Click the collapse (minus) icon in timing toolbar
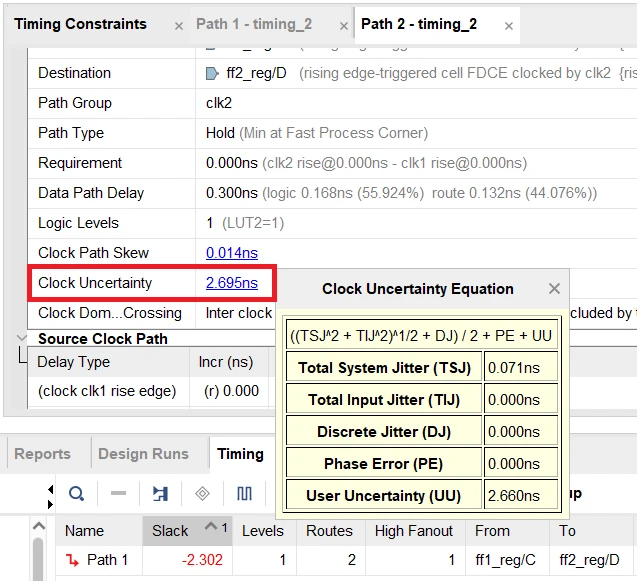Image resolution: width=637 pixels, height=581 pixels. point(118,494)
